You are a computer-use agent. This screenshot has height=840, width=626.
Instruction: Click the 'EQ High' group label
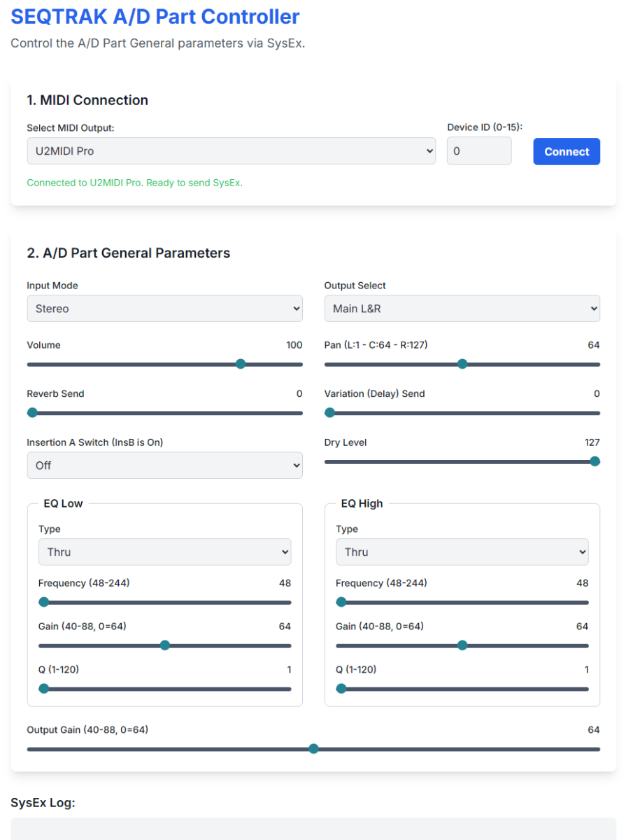362,503
